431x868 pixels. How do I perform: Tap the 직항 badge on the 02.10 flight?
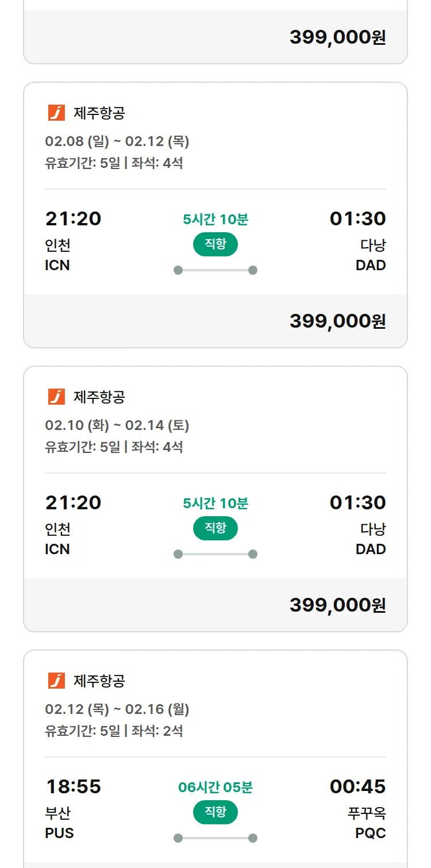coord(215,528)
